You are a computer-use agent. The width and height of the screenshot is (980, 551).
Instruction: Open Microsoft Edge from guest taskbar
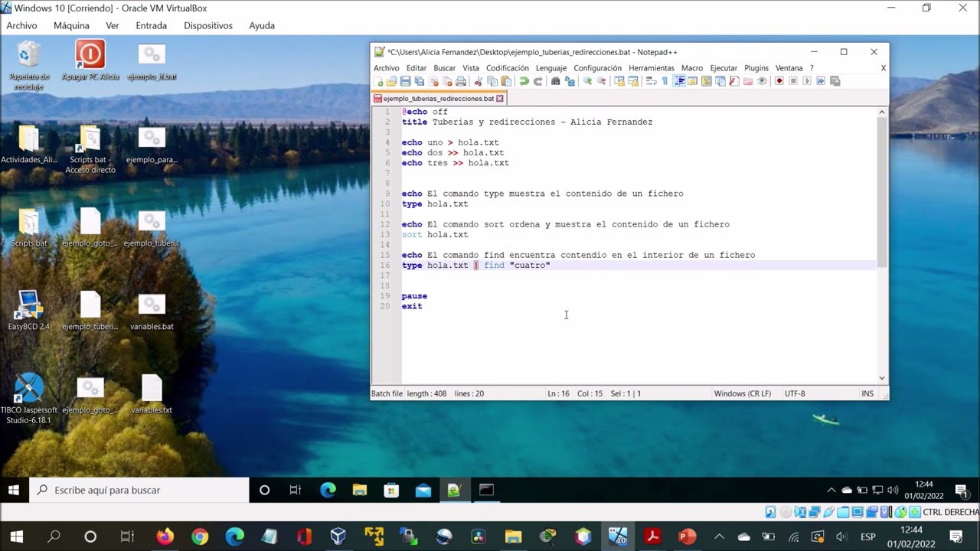click(x=328, y=490)
